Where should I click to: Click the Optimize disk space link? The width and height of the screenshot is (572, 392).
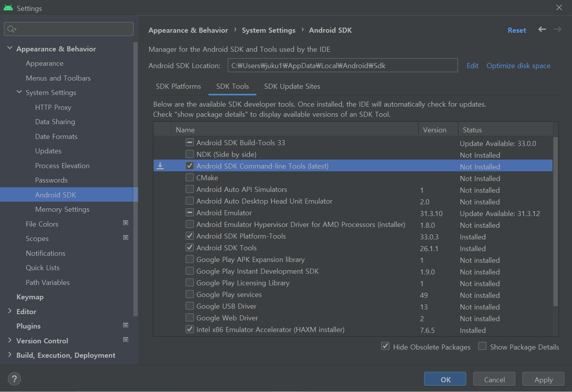(518, 66)
